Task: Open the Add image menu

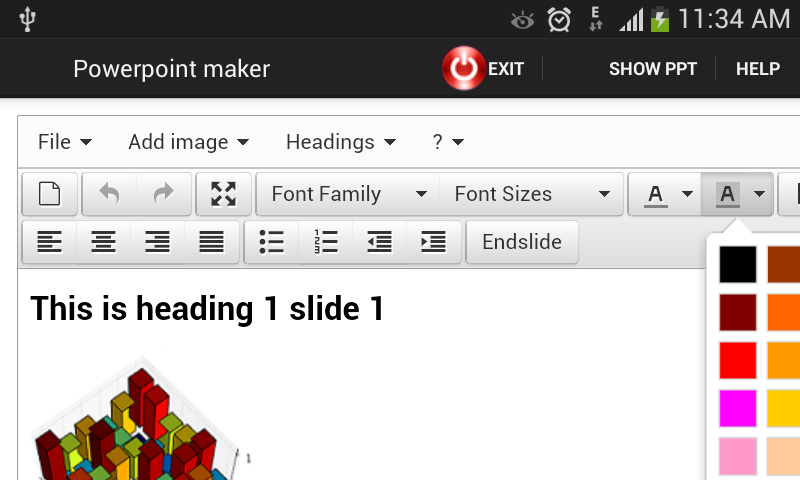Action: point(189,142)
